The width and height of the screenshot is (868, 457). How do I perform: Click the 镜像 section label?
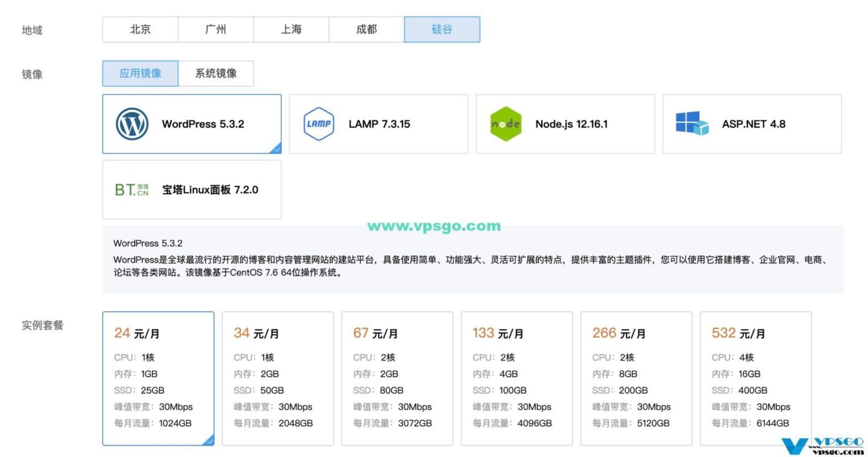pyautogui.click(x=33, y=75)
